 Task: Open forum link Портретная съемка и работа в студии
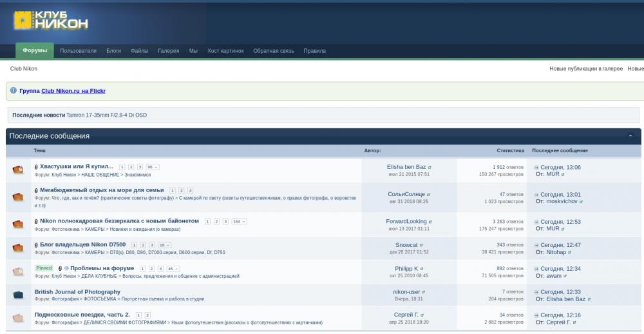coord(163,299)
